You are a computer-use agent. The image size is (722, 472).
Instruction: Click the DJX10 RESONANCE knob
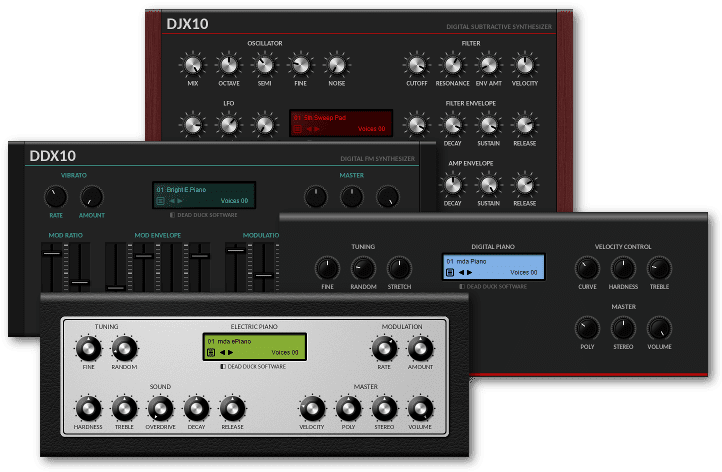tap(453, 65)
